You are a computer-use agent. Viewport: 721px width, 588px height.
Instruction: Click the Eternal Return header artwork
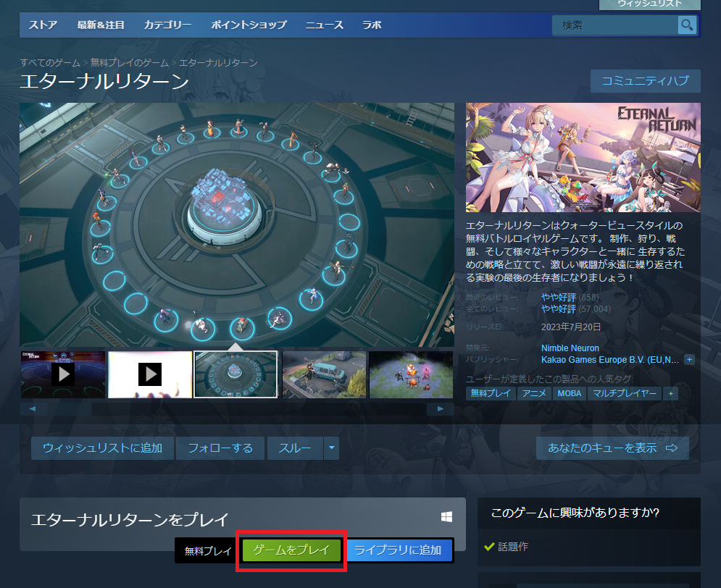pyautogui.click(x=583, y=158)
